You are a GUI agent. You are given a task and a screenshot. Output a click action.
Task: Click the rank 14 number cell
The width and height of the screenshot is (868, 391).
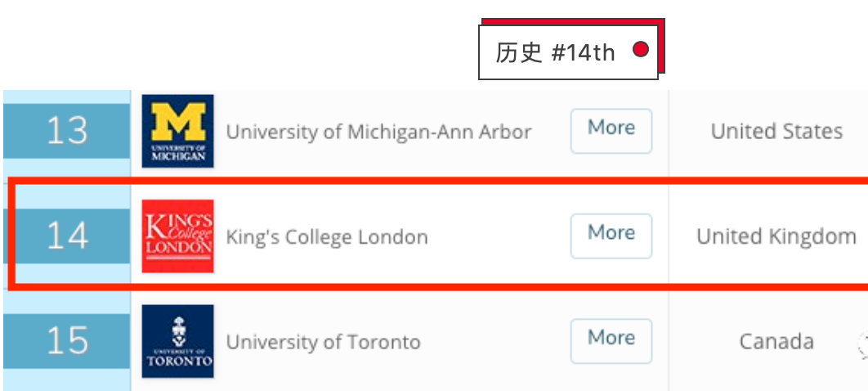(66, 236)
